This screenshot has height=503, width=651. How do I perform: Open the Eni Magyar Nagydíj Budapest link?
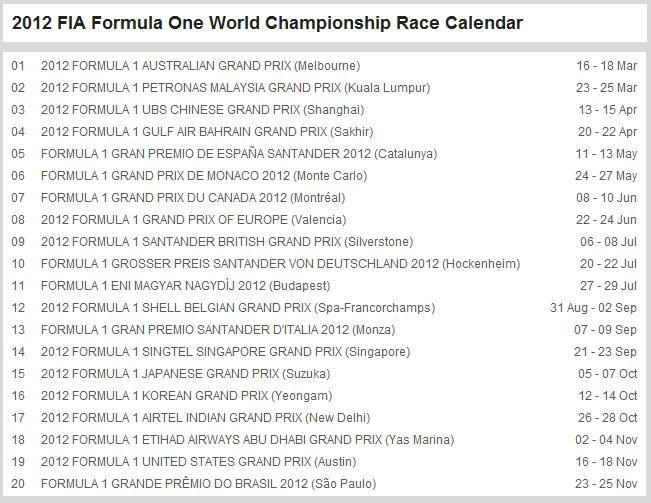pyautogui.click(x=186, y=286)
